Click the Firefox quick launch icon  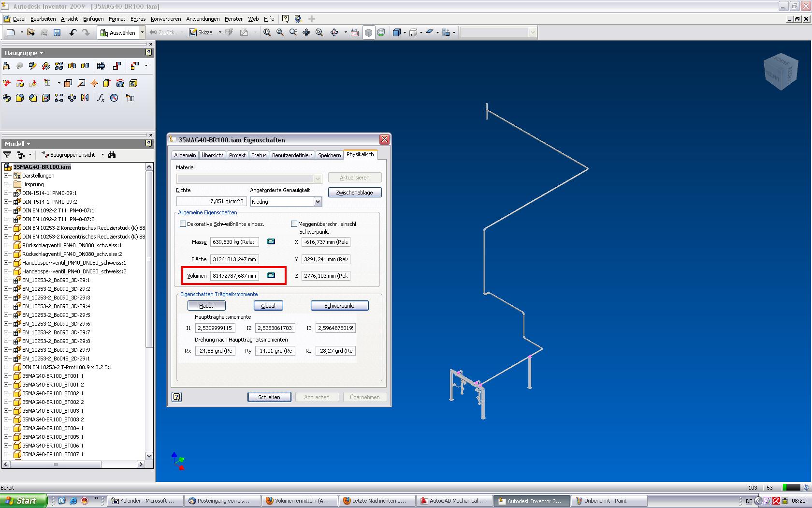click(x=85, y=501)
